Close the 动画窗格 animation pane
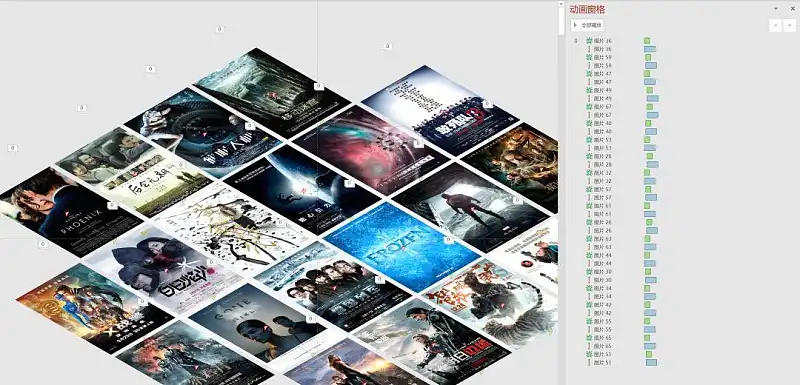The height and width of the screenshot is (385, 800). coord(792,9)
